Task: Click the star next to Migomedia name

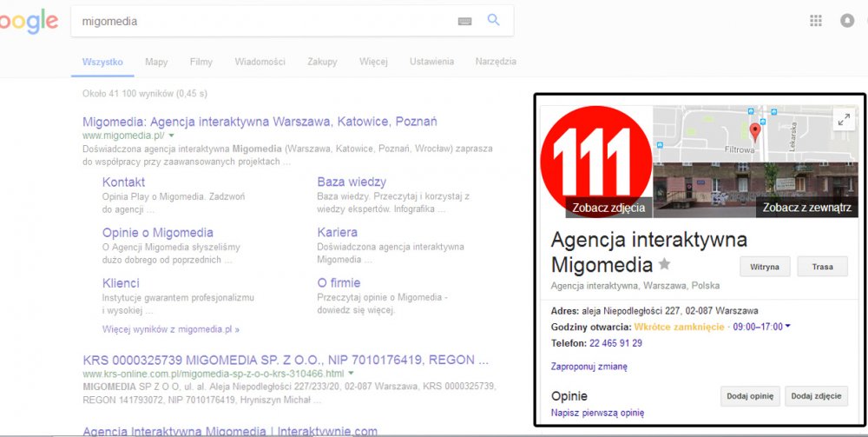Action: (x=664, y=264)
